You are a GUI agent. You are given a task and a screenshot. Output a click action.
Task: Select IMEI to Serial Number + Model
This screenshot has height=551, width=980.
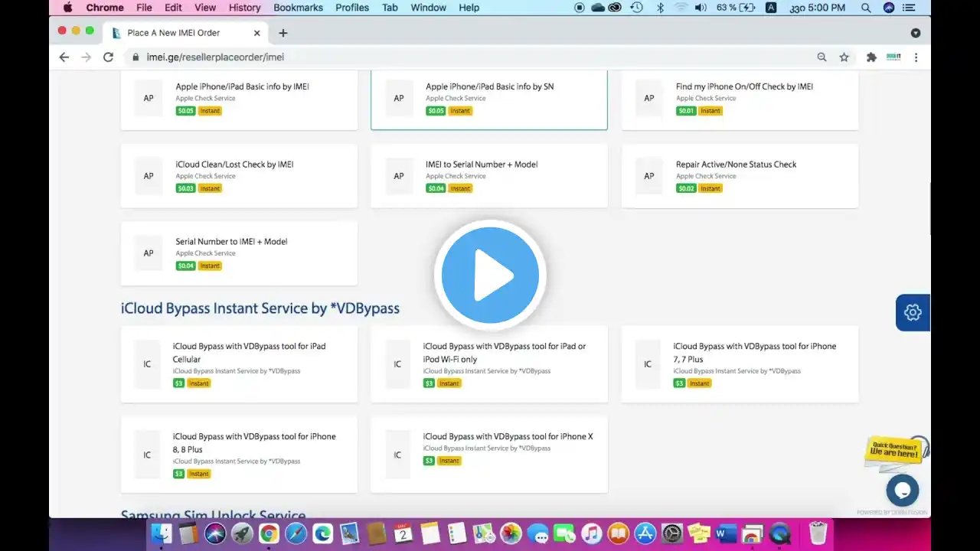pos(489,176)
